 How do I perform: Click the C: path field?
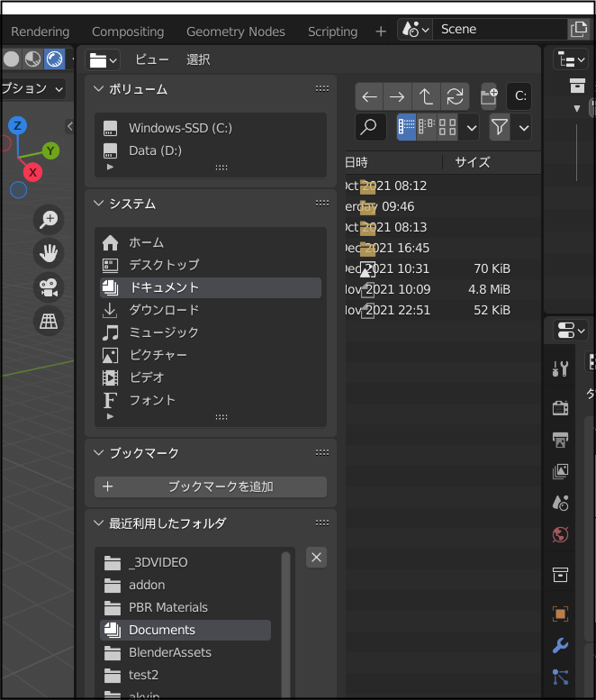coord(519,96)
